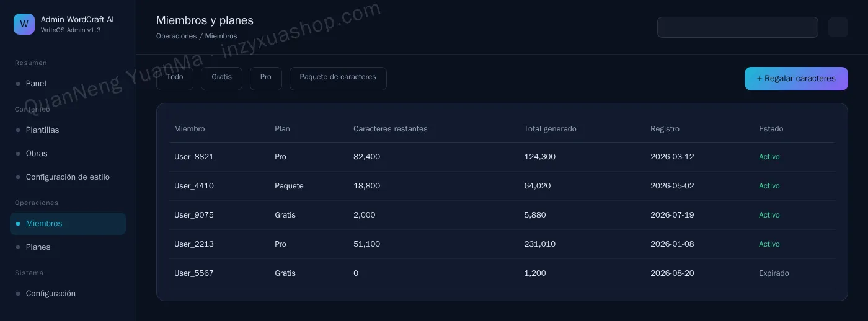Focus the top search input field
The image size is (868, 321).
click(738, 27)
